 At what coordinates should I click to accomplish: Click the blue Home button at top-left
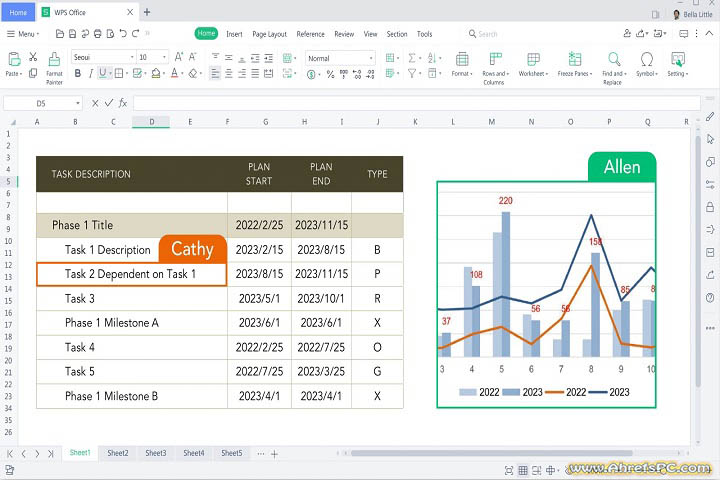[18, 12]
